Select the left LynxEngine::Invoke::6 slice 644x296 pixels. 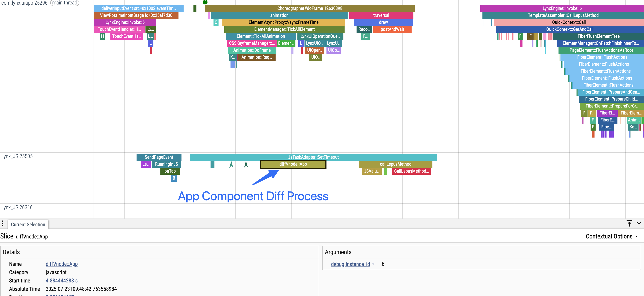click(x=125, y=22)
